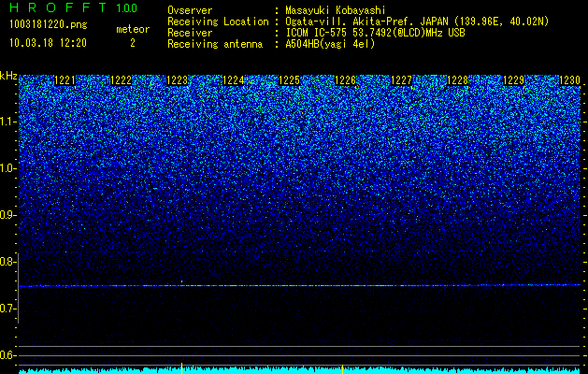The height and width of the screenshot is (374, 588).
Task: Click receiver text ICOM IC-575 53.7492 MHz USB
Action: pos(375,33)
